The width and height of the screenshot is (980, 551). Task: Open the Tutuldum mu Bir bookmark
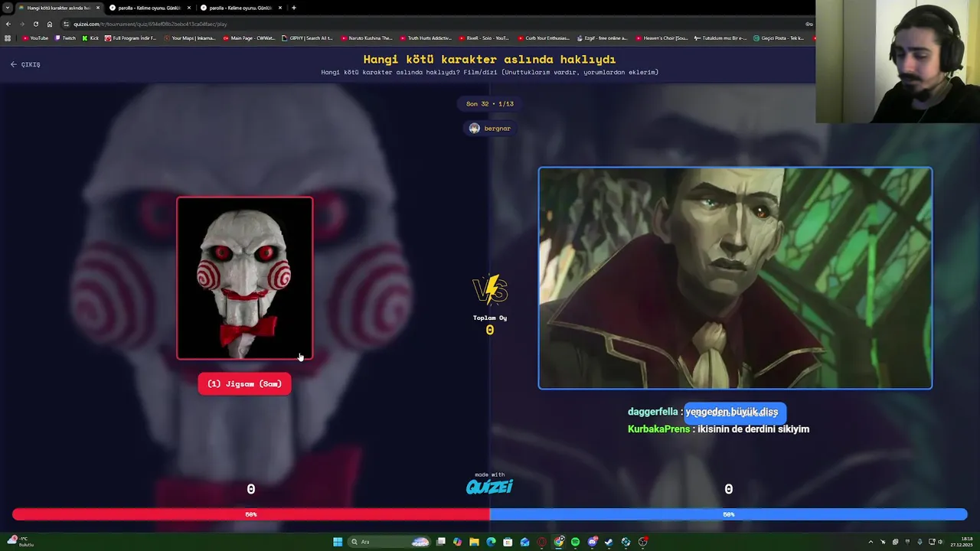coord(720,37)
